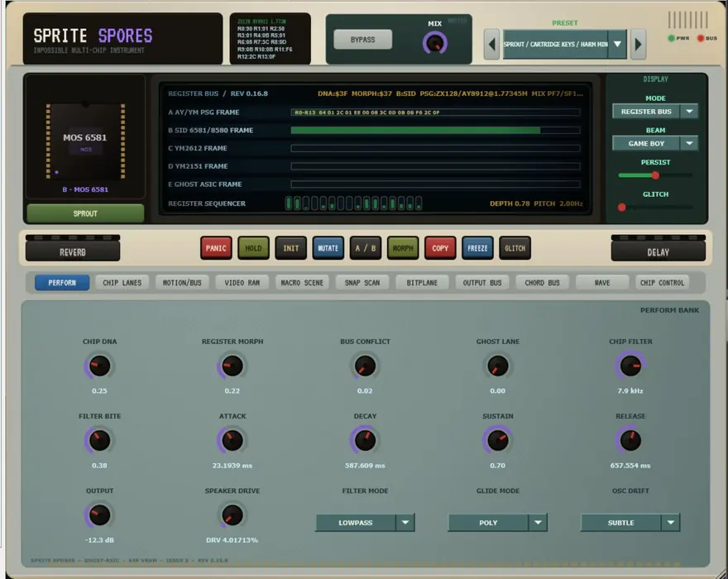Screen dimensions: 728x579
Task: Click the MOS 6581 chip image
Action: tap(85, 141)
